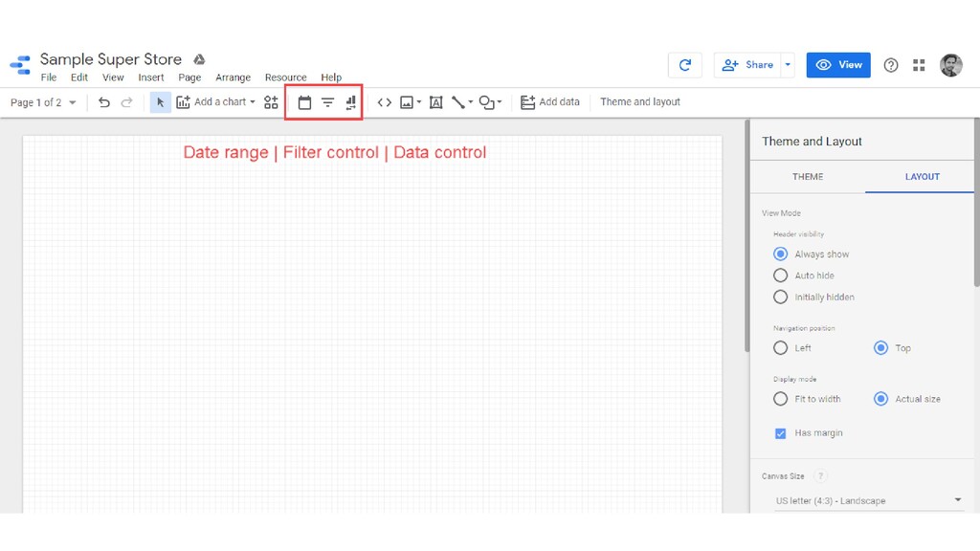Choose Actual size display mode

point(880,399)
